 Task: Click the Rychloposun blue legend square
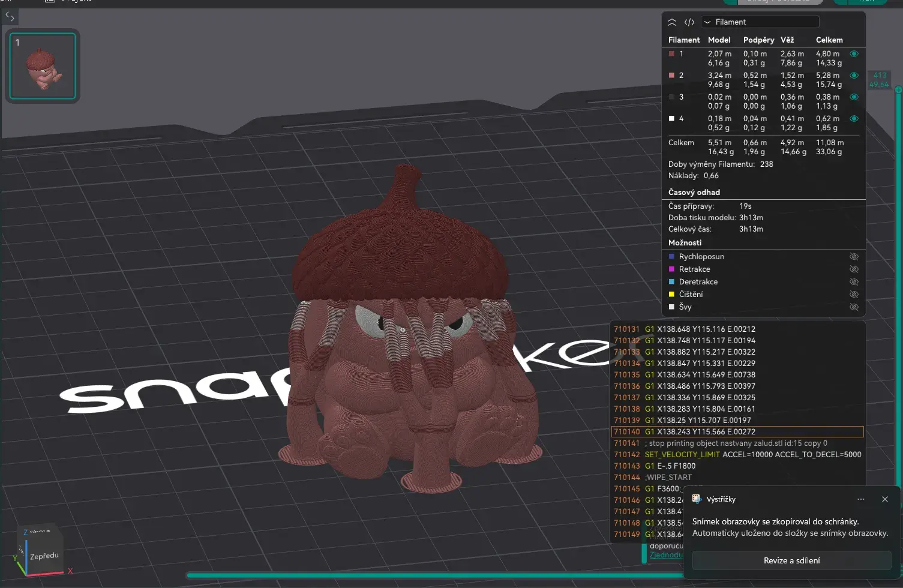coord(671,256)
